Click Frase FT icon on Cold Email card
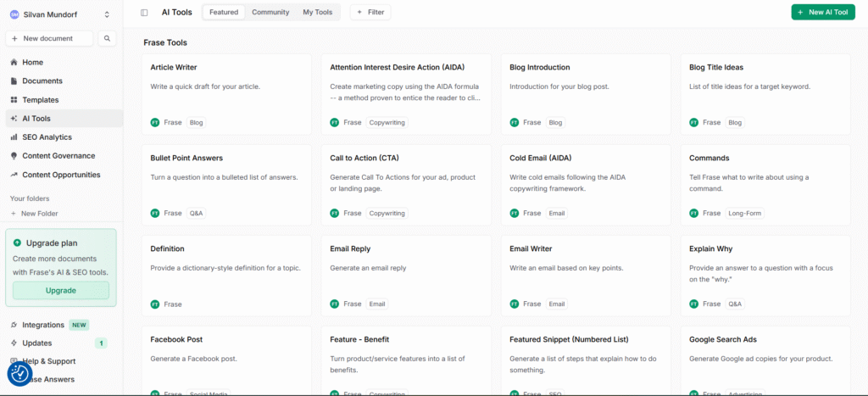The width and height of the screenshot is (868, 396). tap(515, 213)
